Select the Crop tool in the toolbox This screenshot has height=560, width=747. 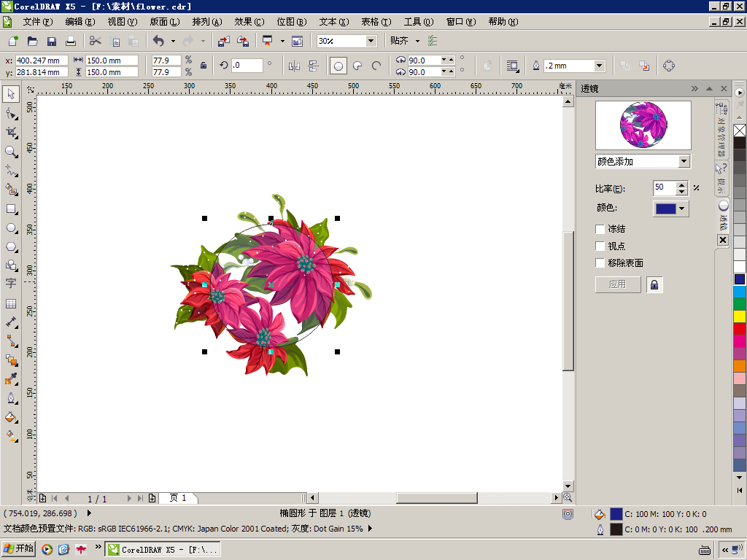tap(11, 132)
